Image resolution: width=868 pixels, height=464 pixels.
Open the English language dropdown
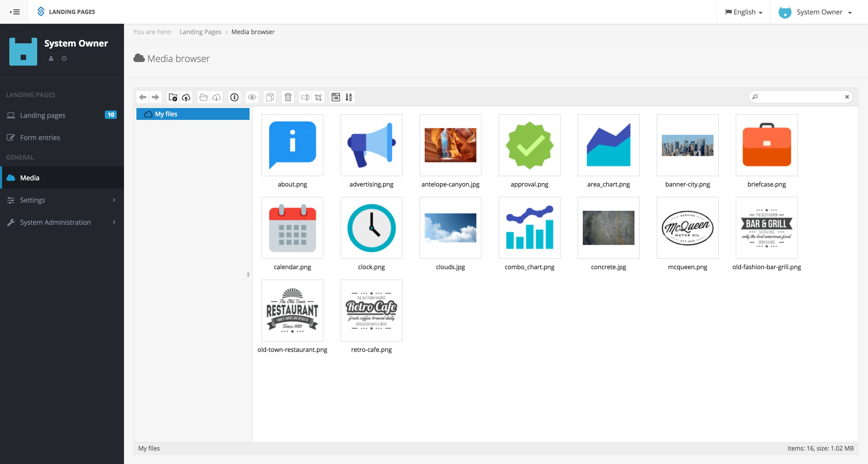click(744, 12)
